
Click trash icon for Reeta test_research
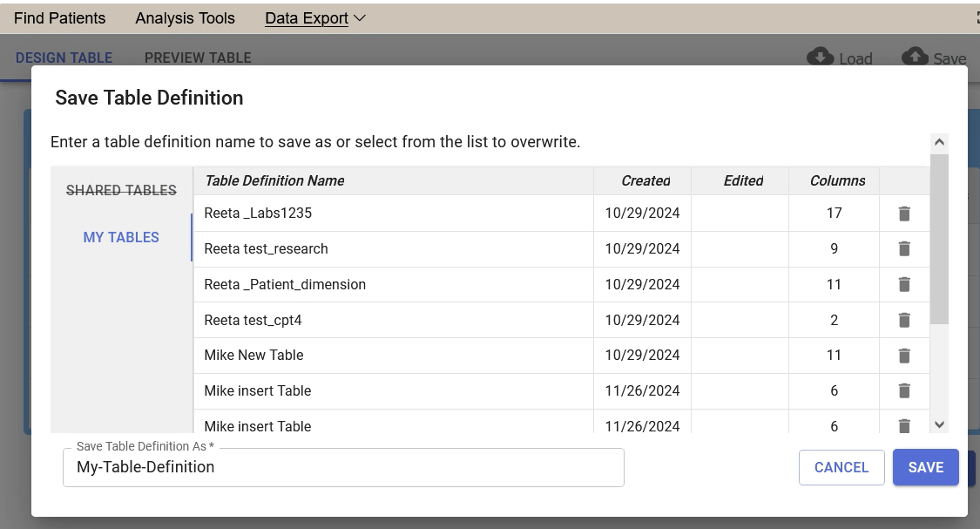click(x=904, y=249)
